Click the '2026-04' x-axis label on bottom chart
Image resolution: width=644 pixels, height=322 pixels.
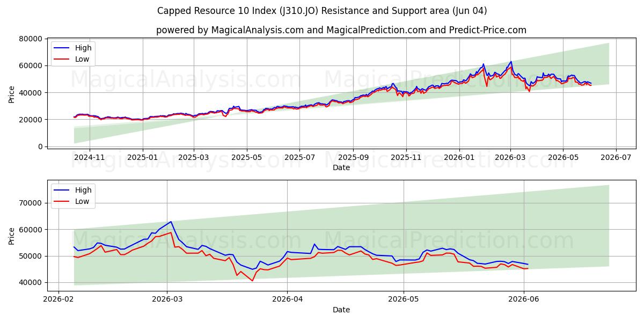[287, 299]
